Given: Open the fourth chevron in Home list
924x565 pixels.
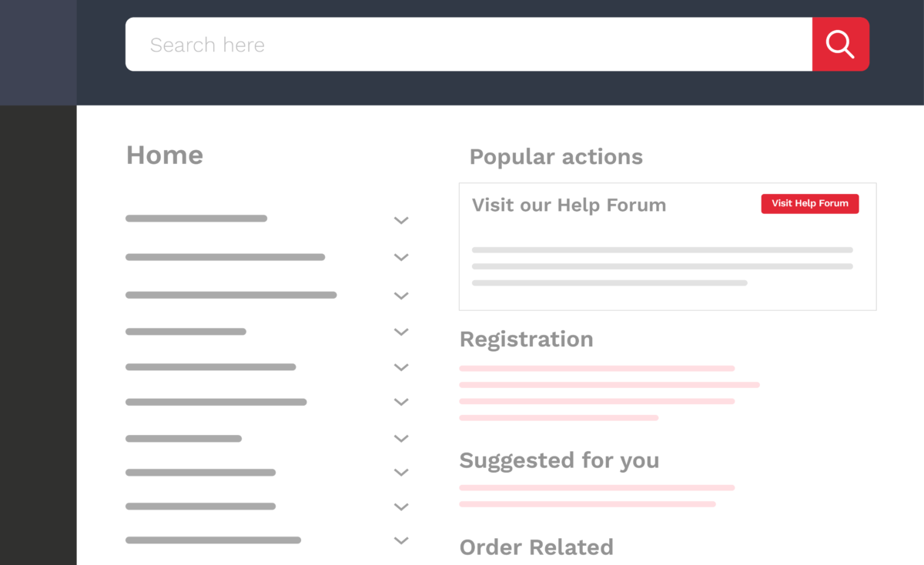Looking at the screenshot, I should point(401,332).
